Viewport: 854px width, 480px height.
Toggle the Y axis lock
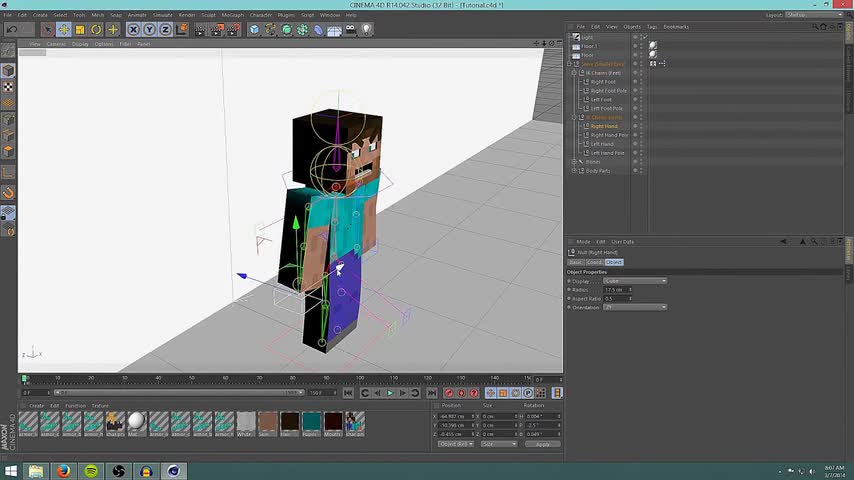click(x=149, y=29)
